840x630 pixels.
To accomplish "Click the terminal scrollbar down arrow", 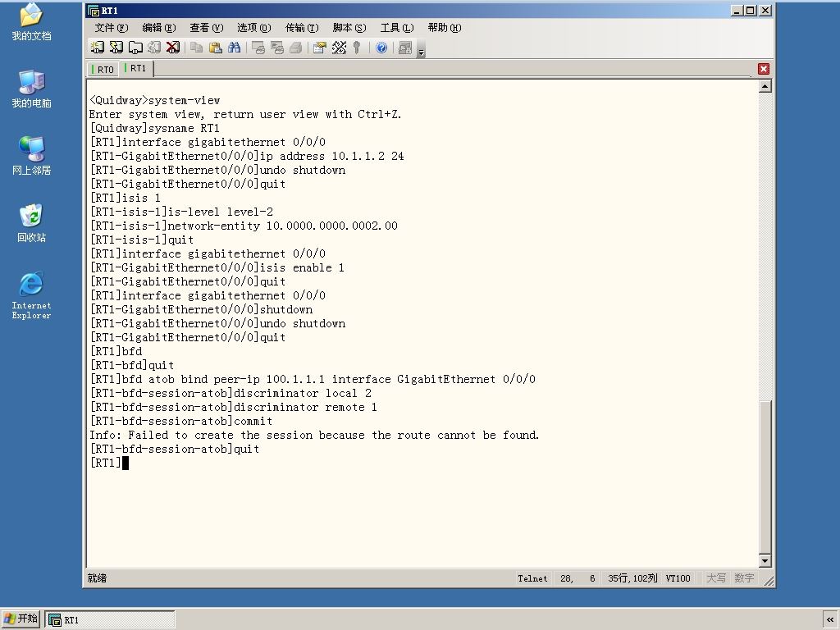I will (x=765, y=561).
